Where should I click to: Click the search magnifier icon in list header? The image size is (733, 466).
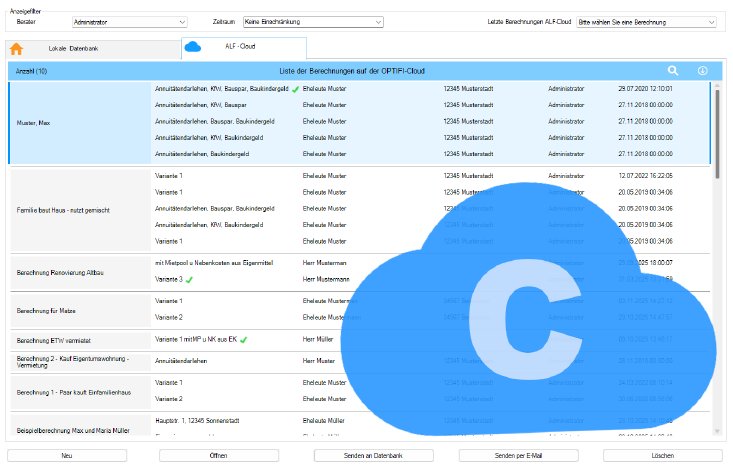tap(673, 71)
